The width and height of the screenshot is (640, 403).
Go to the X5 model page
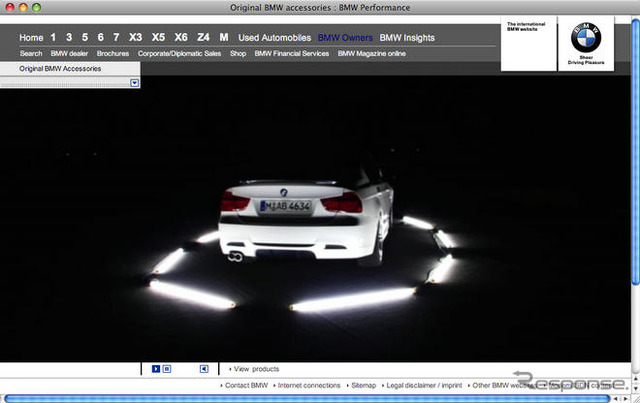pos(158,37)
